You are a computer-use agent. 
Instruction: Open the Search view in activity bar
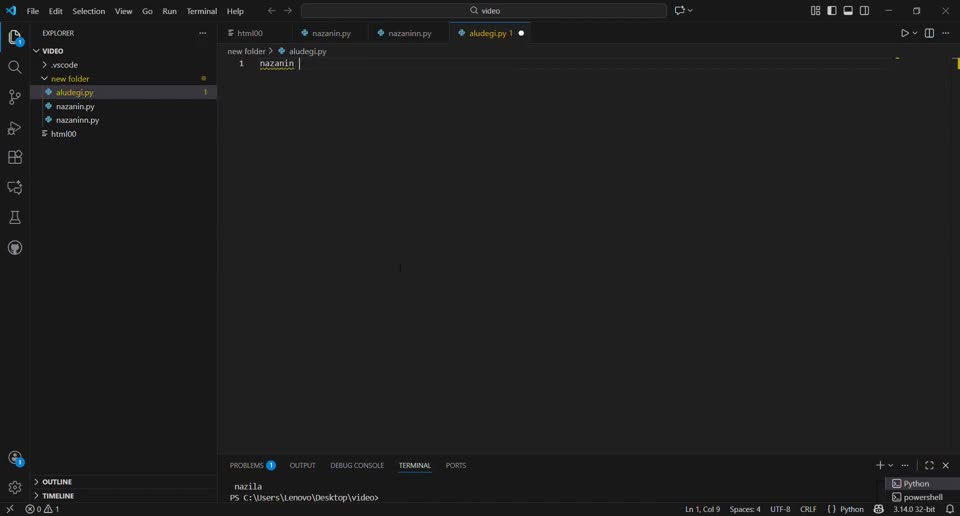pos(15,67)
